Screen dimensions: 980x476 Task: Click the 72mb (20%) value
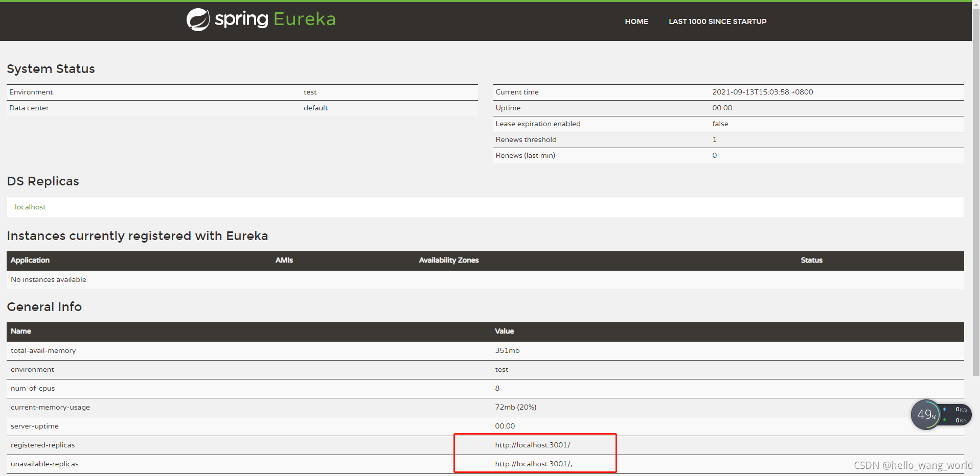(x=515, y=407)
